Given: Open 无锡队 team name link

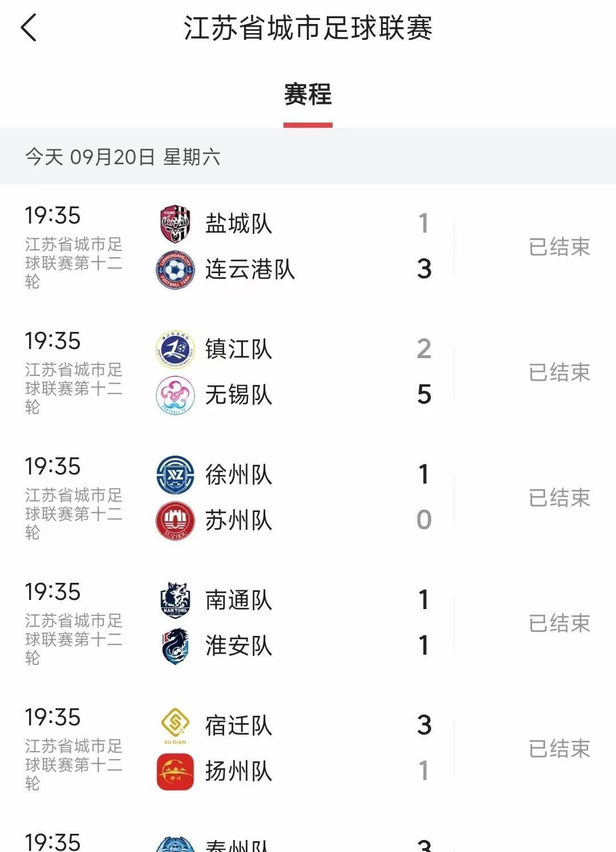Looking at the screenshot, I should pos(238,395).
